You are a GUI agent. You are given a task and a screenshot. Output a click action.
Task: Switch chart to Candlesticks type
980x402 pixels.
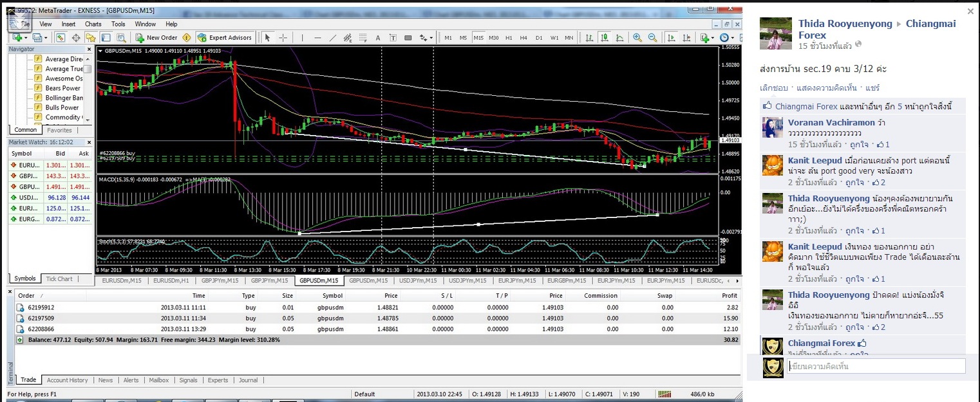604,37
